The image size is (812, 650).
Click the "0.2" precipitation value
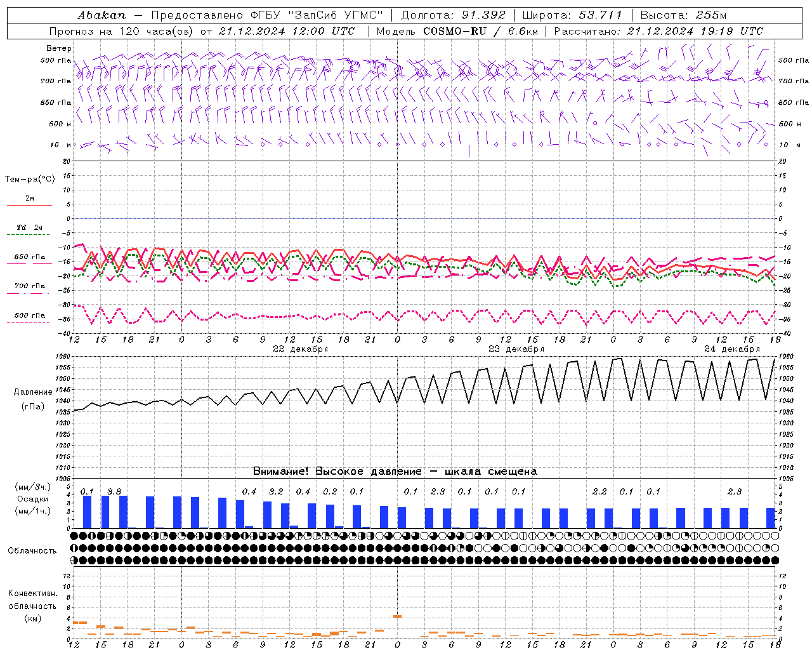tap(330, 491)
